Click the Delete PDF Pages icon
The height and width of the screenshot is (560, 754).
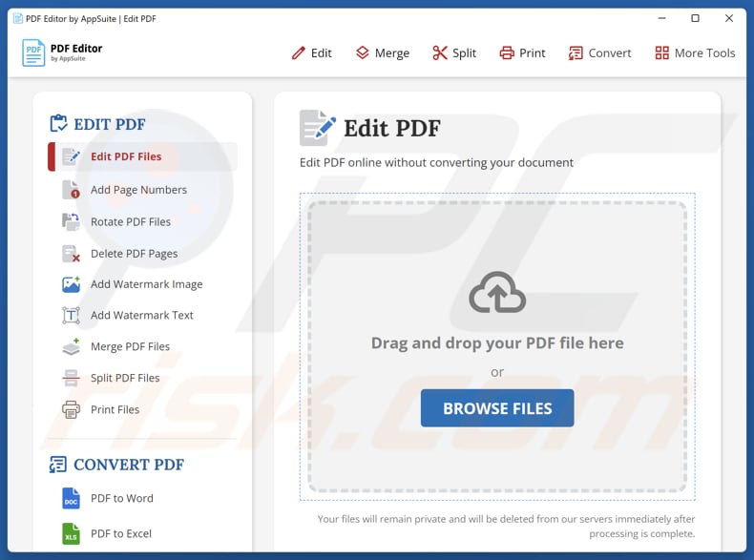[x=71, y=254]
